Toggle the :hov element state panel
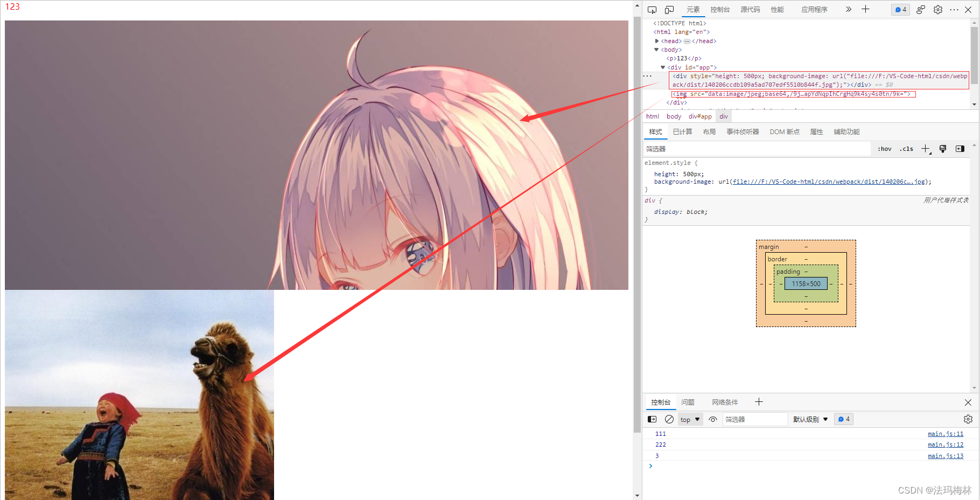The width and height of the screenshot is (980, 500). pyautogui.click(x=885, y=149)
